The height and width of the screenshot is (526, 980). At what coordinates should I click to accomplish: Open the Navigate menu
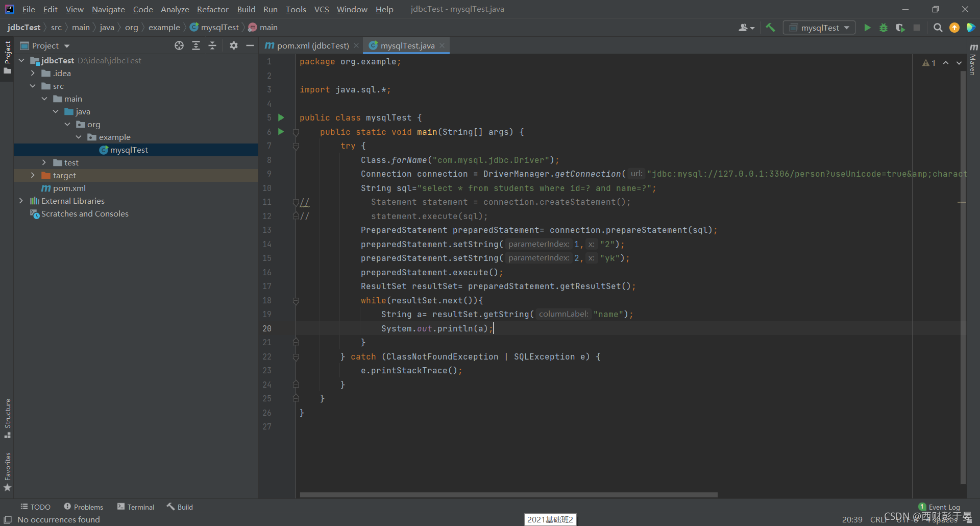tap(108, 9)
